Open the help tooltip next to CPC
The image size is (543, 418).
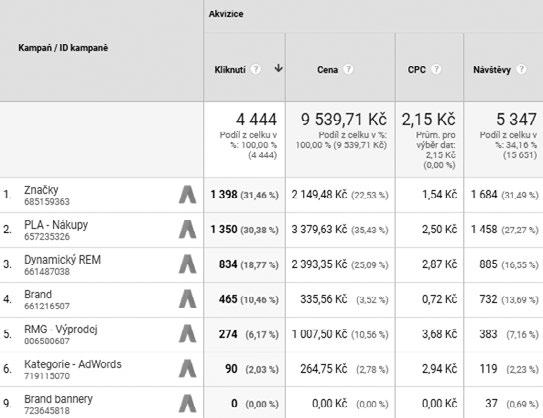coord(436,69)
